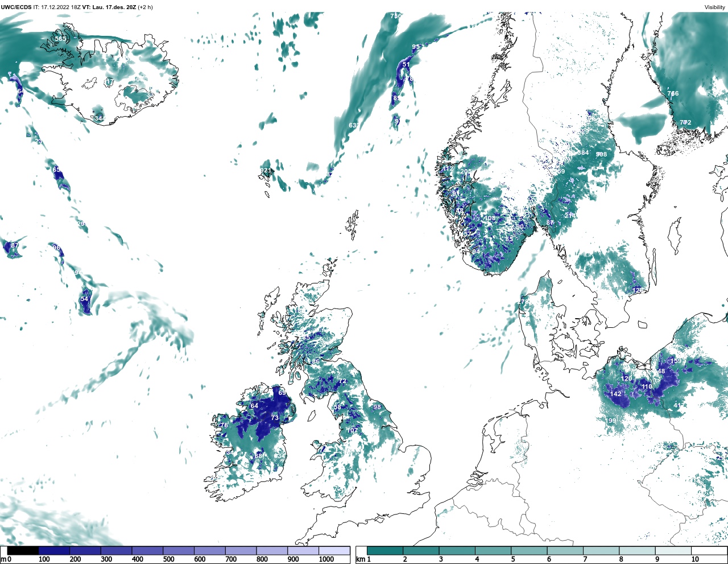Viewport: 728px width, 564px height.
Task: Click the "750" value at the top edge
Action: [396, 16]
